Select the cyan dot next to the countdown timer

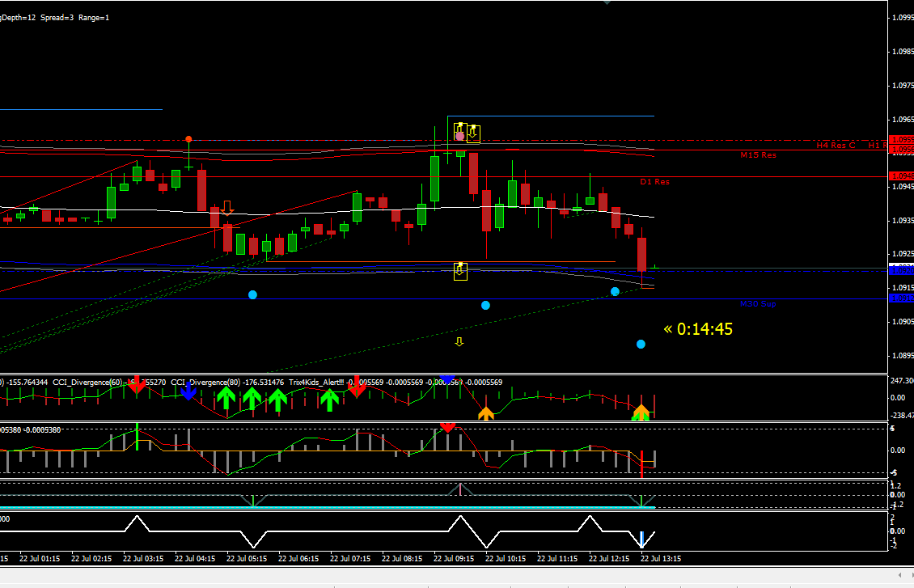tap(641, 345)
